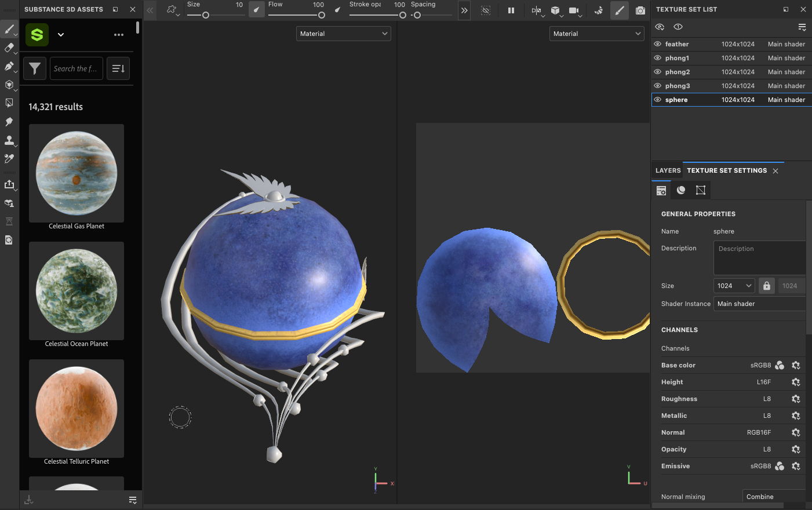Open the Texture Set Settings tab
This screenshot has height=510, width=812.
[x=727, y=170]
